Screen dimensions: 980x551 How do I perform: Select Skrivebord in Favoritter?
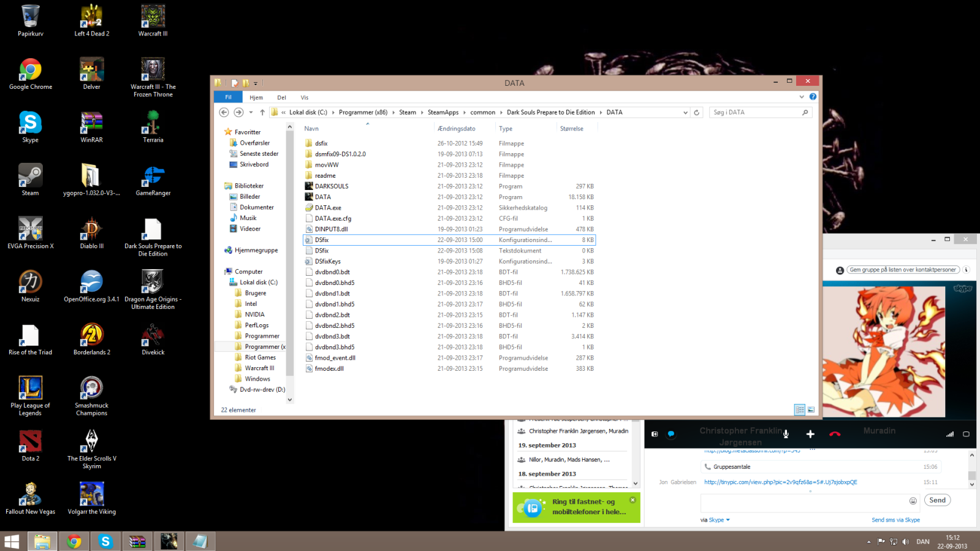tap(254, 164)
